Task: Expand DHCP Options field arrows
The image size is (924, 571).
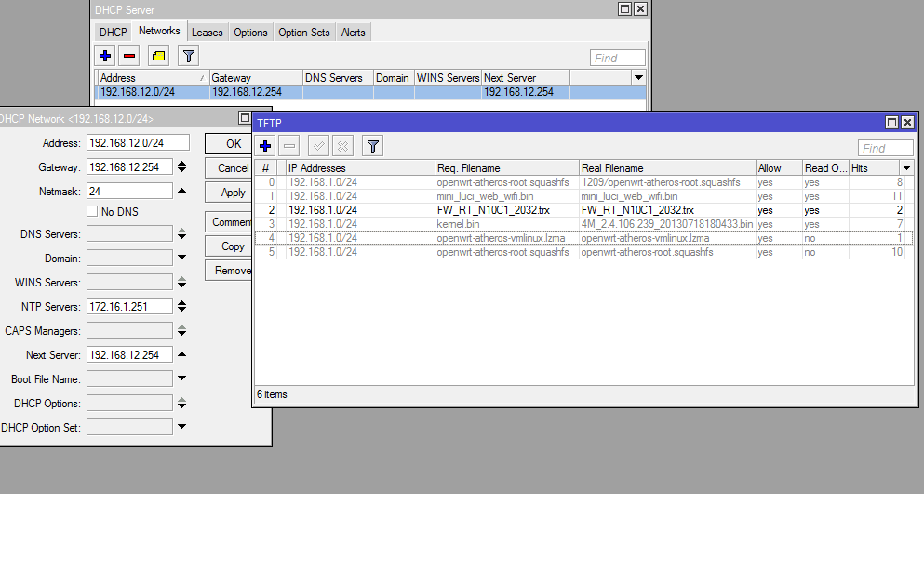Action: point(182,404)
